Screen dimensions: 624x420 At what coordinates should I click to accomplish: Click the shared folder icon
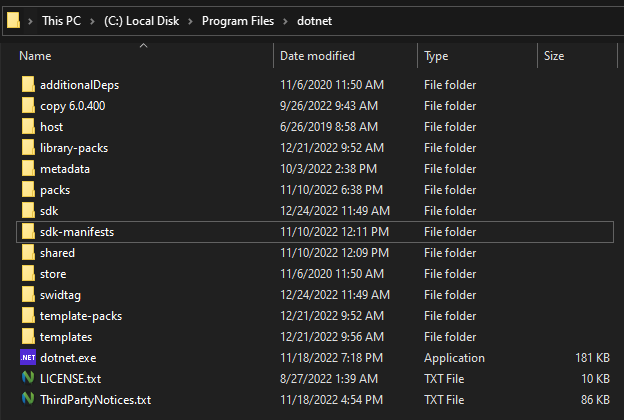coord(28,253)
